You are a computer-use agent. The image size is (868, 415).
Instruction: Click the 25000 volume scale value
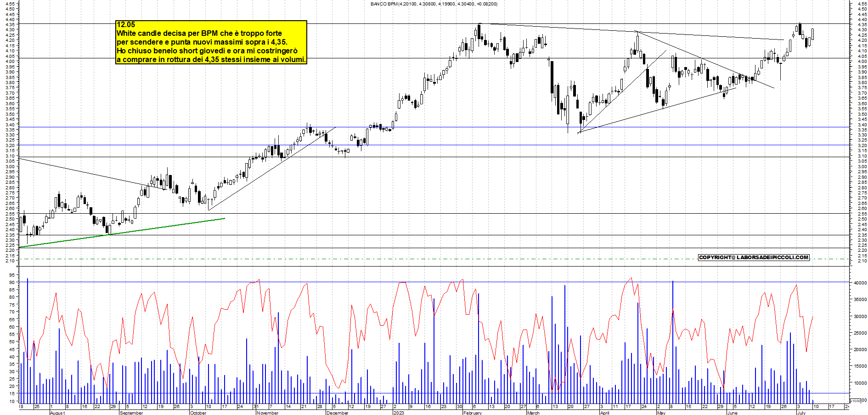pos(860,333)
